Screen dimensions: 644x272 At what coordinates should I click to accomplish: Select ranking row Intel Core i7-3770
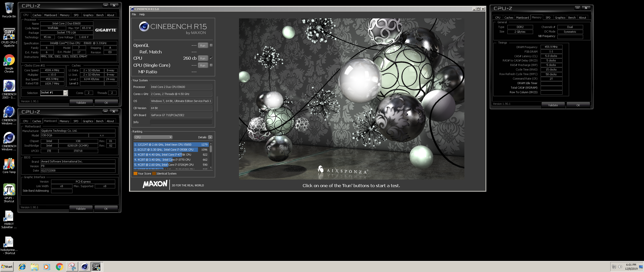click(x=171, y=160)
